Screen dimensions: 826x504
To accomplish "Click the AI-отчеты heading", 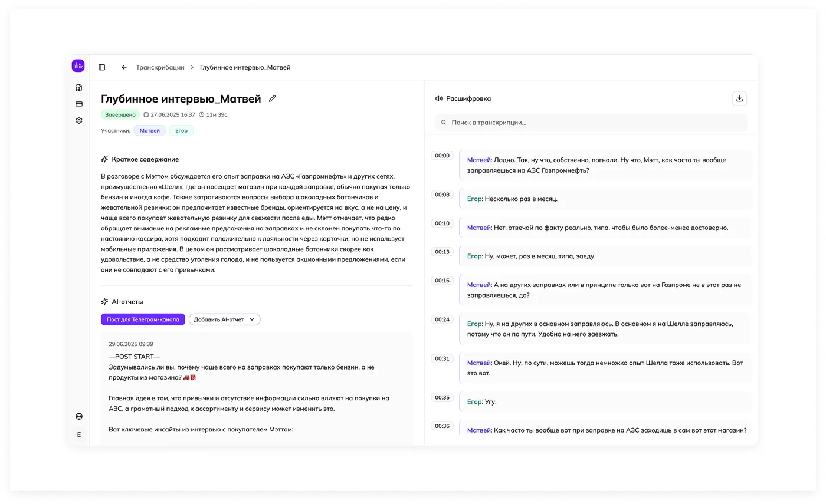I will pos(127,302).
